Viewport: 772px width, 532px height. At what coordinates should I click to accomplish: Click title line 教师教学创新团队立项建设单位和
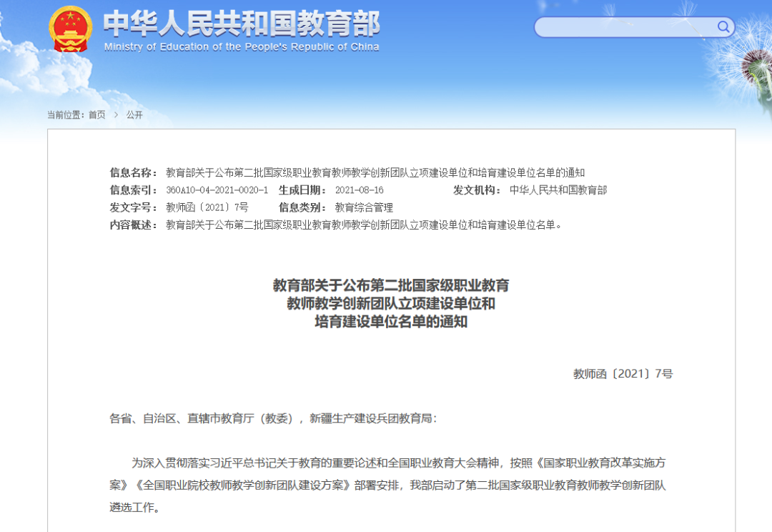(x=391, y=303)
